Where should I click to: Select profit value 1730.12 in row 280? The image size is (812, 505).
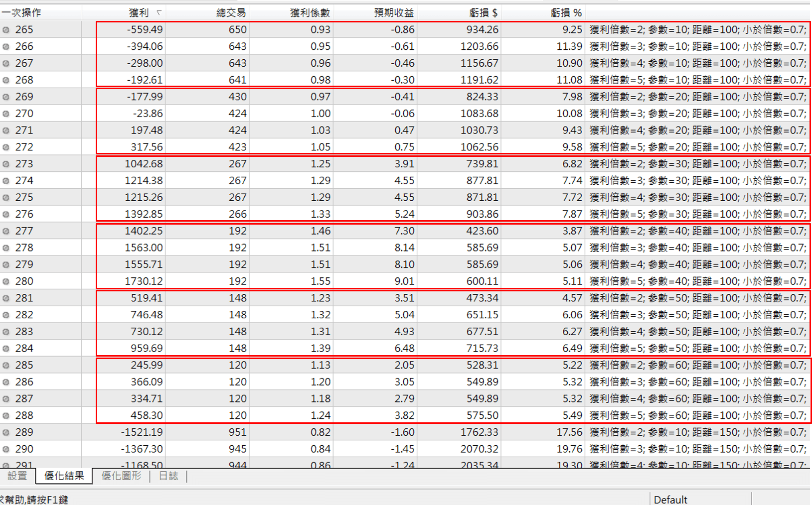click(x=144, y=281)
